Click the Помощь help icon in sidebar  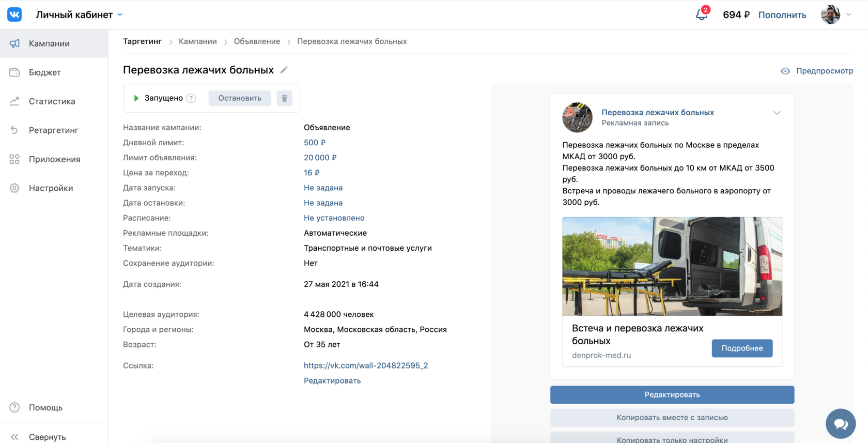click(14, 407)
